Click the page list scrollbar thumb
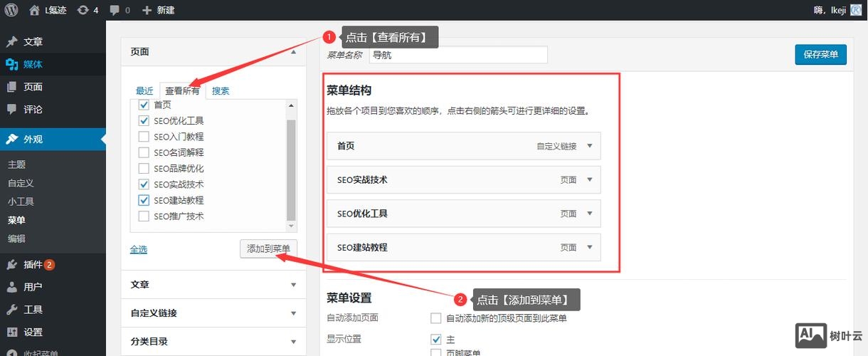 [x=291, y=169]
